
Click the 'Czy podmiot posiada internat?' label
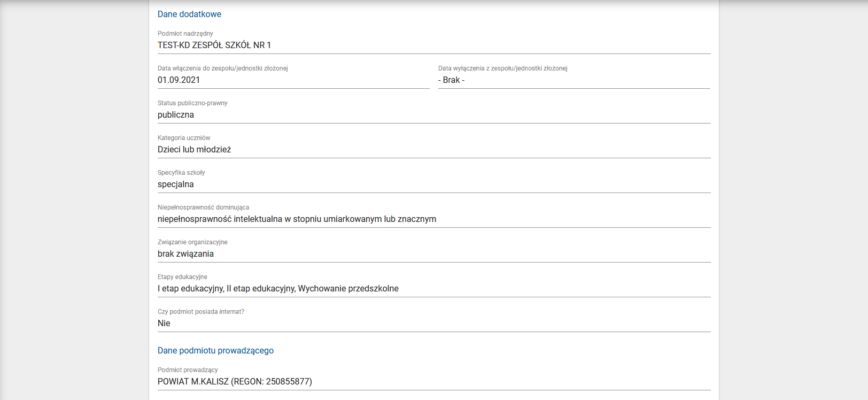pyautogui.click(x=201, y=312)
